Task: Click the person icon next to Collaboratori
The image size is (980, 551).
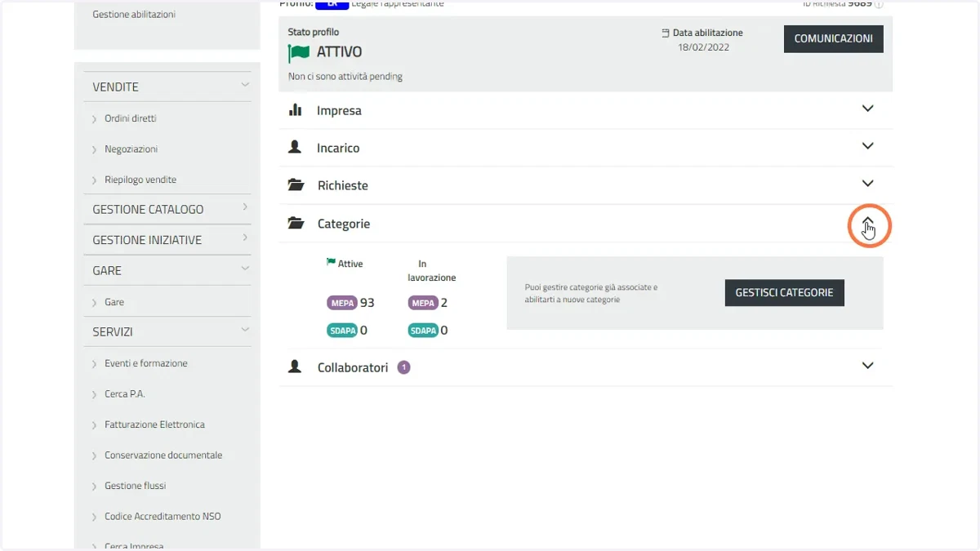Action: pyautogui.click(x=295, y=367)
